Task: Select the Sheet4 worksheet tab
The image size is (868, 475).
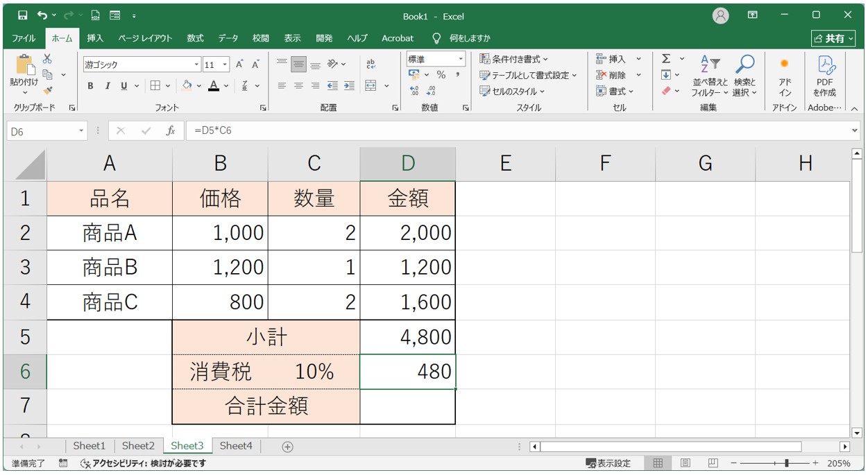Action: (x=236, y=446)
